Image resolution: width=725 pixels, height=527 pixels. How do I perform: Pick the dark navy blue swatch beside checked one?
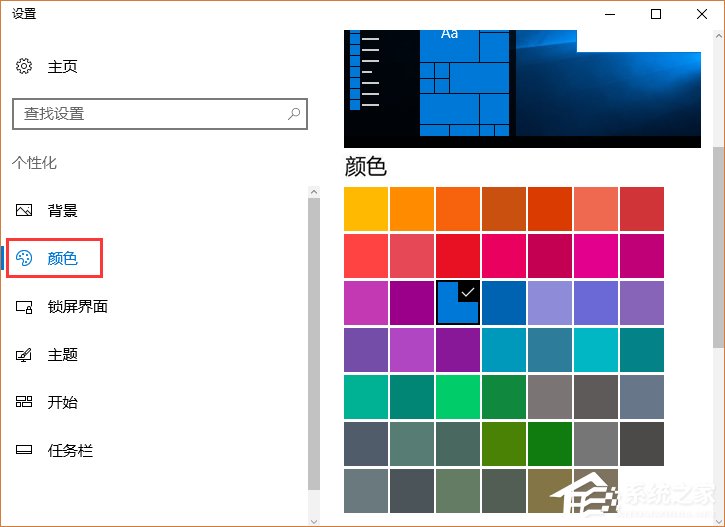pyautogui.click(x=504, y=303)
